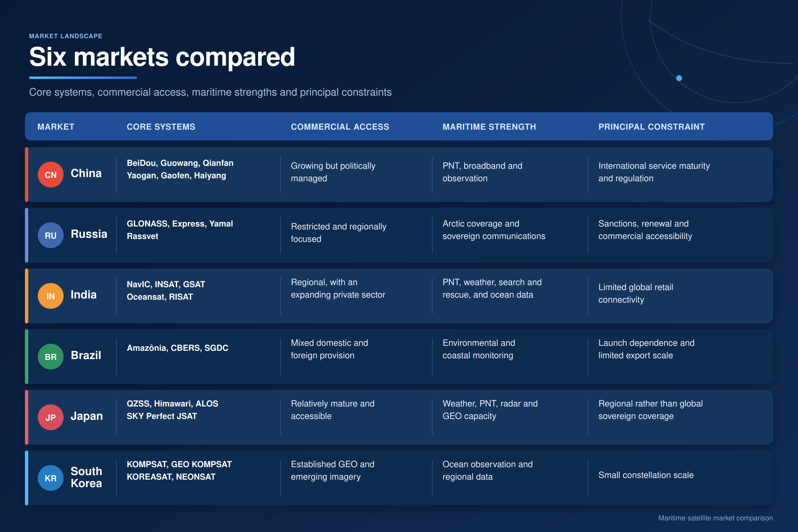The width and height of the screenshot is (798, 532).
Task: Click 'Established GEO and emerging imagery' cell
Action: coord(332,470)
